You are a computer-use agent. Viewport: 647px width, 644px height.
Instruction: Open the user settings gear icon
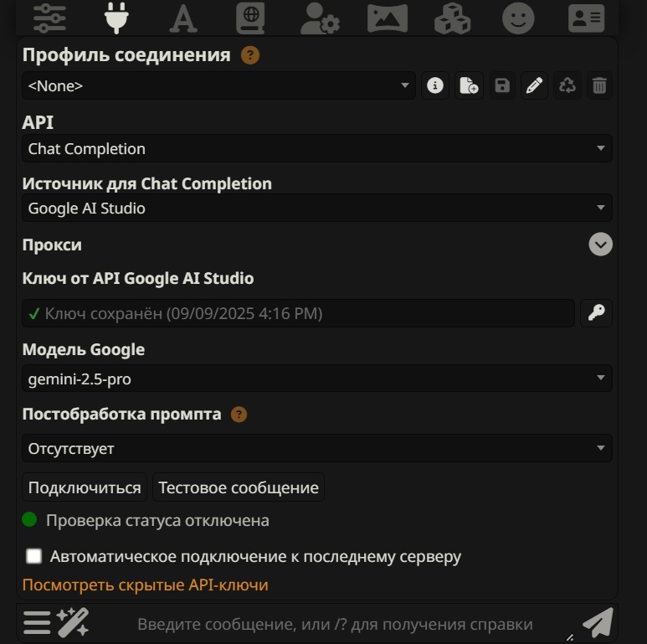(x=318, y=18)
